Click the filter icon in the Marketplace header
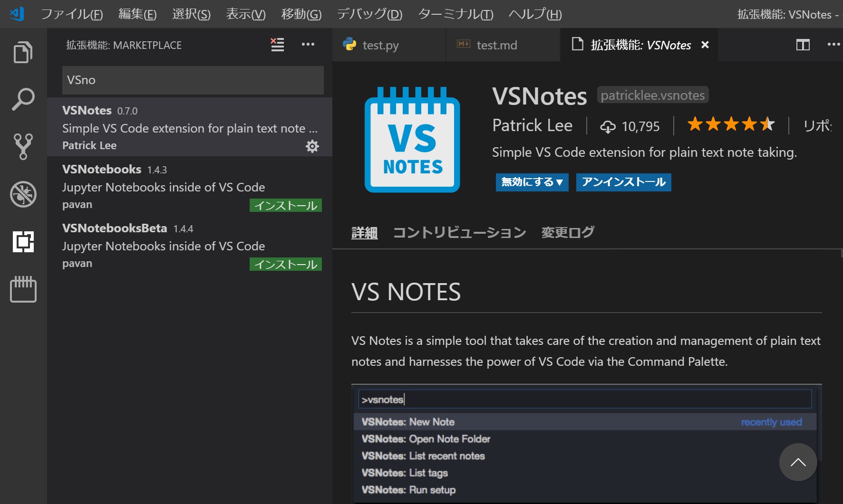Viewport: 843px width, 504px height. [277, 44]
